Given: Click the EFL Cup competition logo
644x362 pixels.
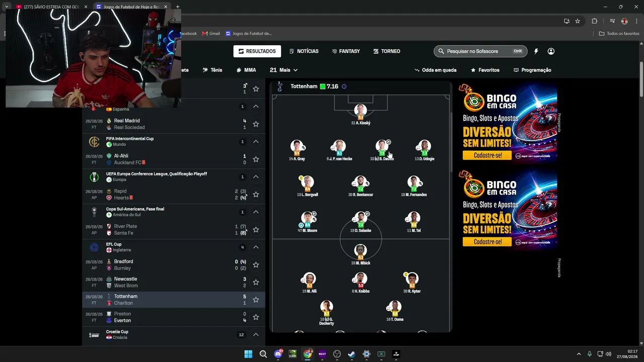Looking at the screenshot, I should [94, 247].
